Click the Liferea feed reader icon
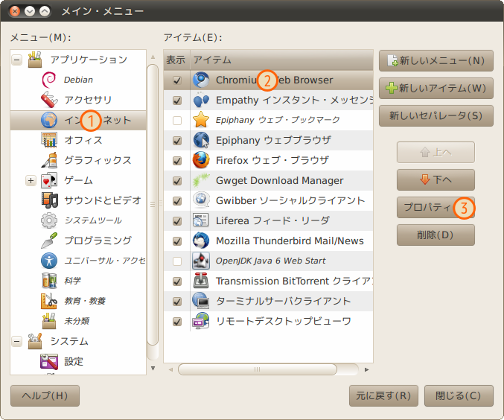 tap(201, 220)
